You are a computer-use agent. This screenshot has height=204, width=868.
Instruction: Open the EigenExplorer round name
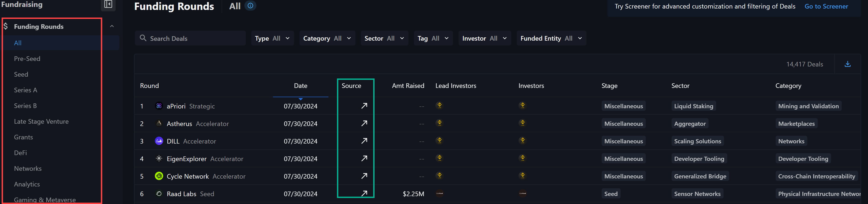186,159
